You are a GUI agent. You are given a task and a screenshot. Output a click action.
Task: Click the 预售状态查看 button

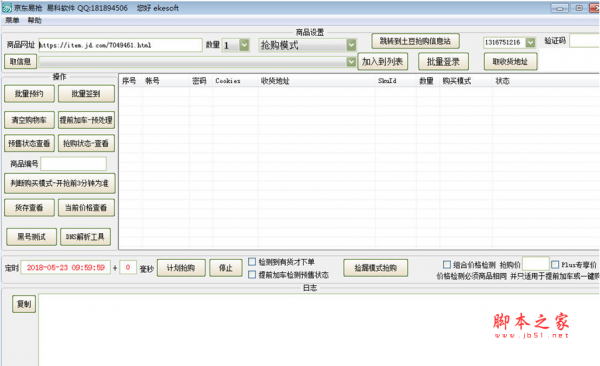pyautogui.click(x=29, y=144)
